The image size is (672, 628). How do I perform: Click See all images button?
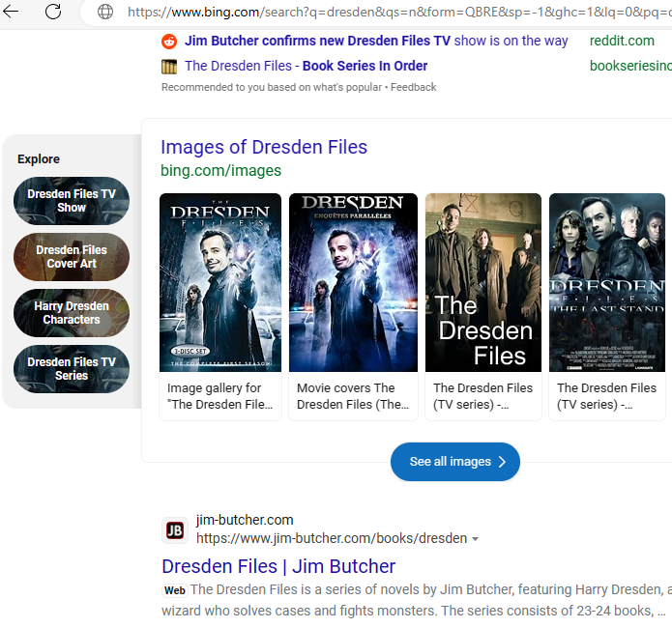click(455, 462)
